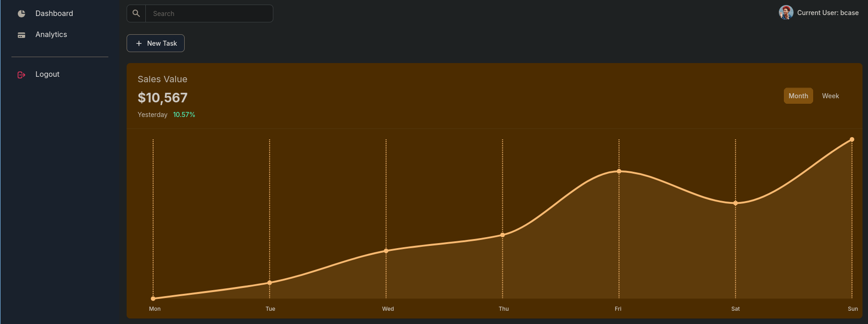This screenshot has width=868, height=324.
Task: Focus the Search input field
Action: click(209, 14)
